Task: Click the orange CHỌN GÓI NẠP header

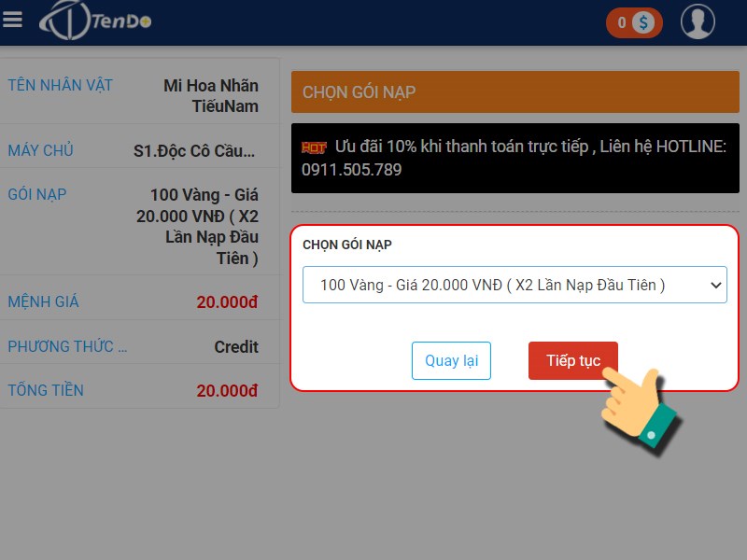Action: click(x=515, y=91)
